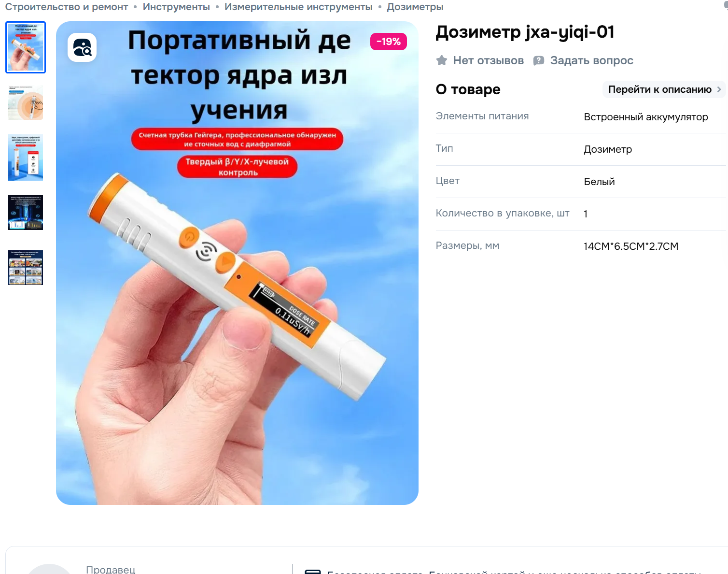Navigate to the Дозиметры breadcrumb

click(x=415, y=7)
